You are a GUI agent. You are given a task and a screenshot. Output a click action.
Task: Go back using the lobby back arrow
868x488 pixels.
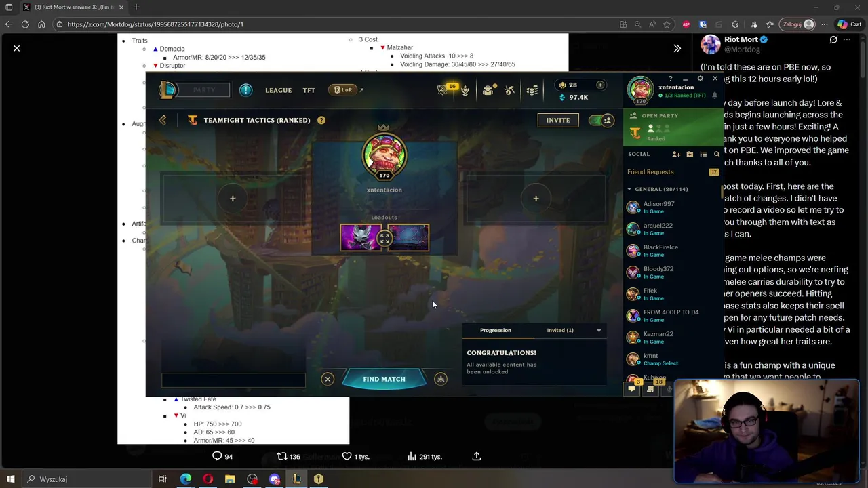[163, 120]
